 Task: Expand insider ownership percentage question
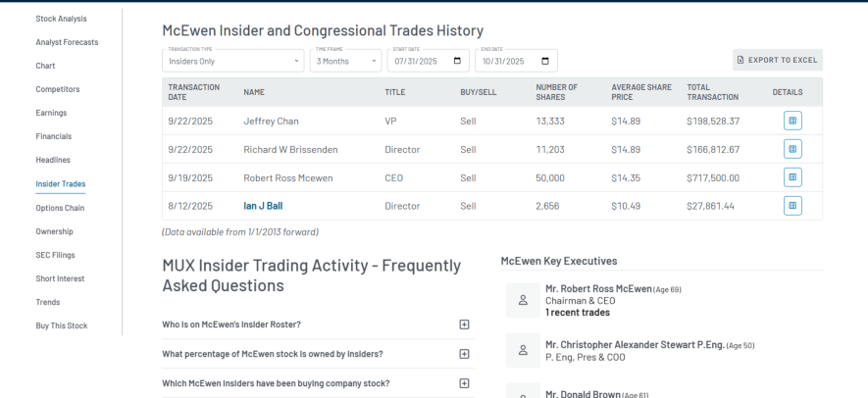(464, 354)
